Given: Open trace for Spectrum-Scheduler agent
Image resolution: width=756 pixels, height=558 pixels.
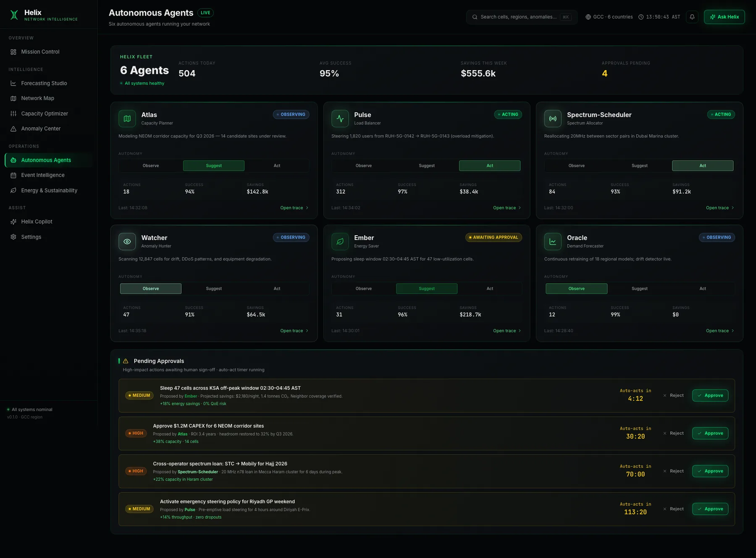Looking at the screenshot, I should (x=720, y=208).
